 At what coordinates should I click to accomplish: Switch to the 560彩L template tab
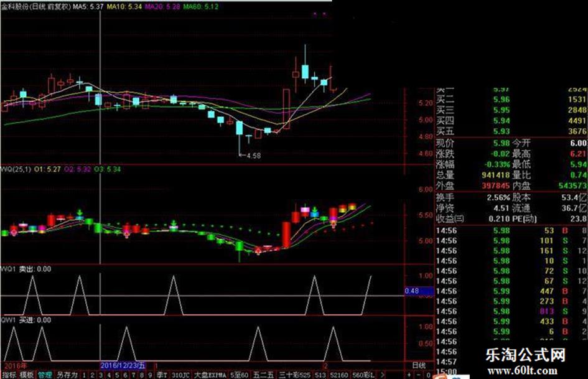[363, 375]
